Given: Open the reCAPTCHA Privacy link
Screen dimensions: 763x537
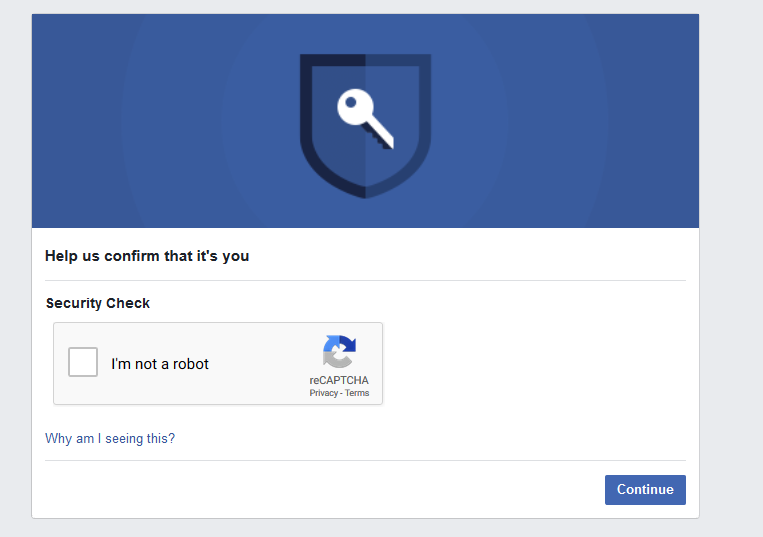Looking at the screenshot, I should pyautogui.click(x=323, y=393).
